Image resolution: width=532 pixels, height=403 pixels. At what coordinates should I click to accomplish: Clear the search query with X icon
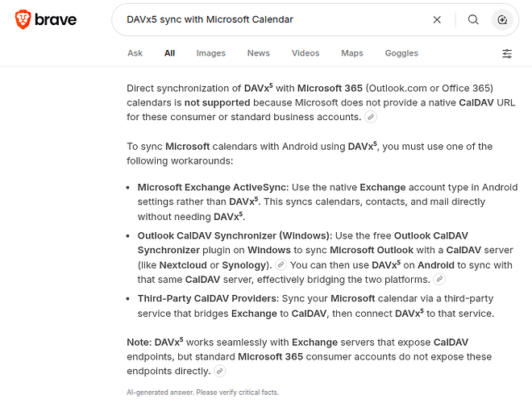click(437, 19)
